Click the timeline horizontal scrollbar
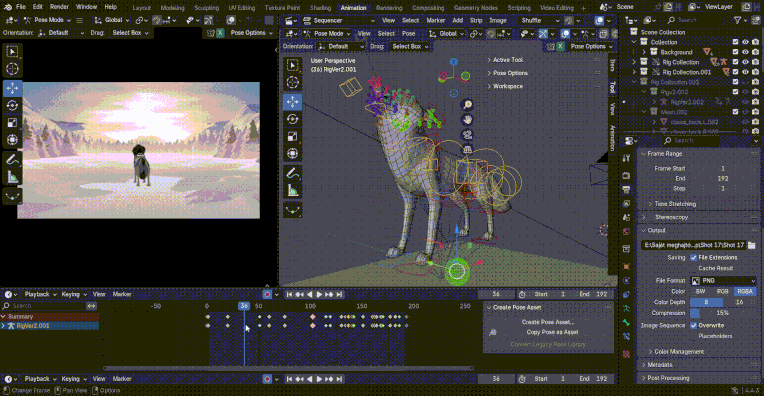 (x=288, y=368)
